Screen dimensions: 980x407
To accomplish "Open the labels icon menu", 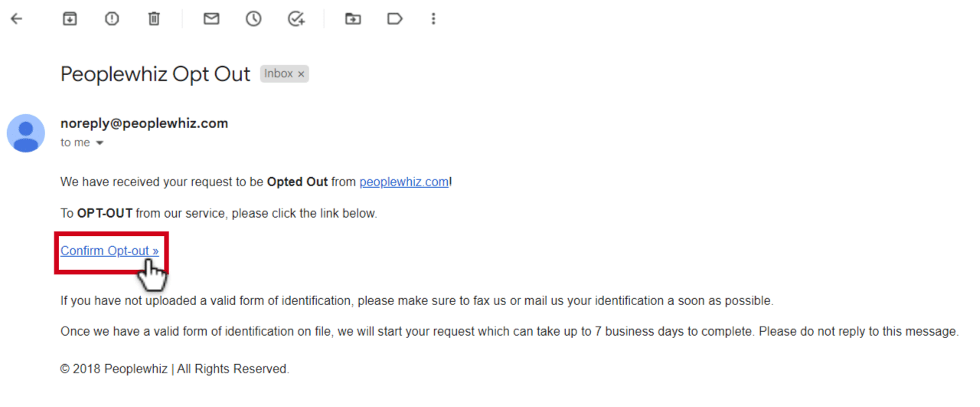I will 395,19.
